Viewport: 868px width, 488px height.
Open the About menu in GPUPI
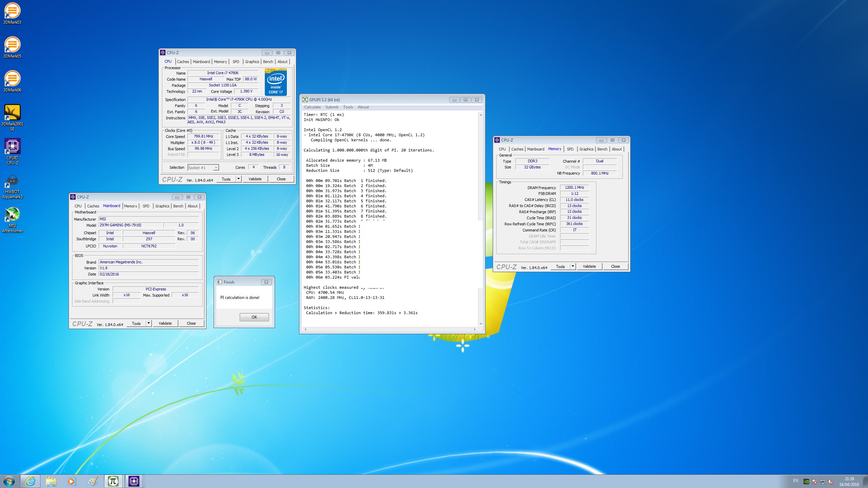363,107
